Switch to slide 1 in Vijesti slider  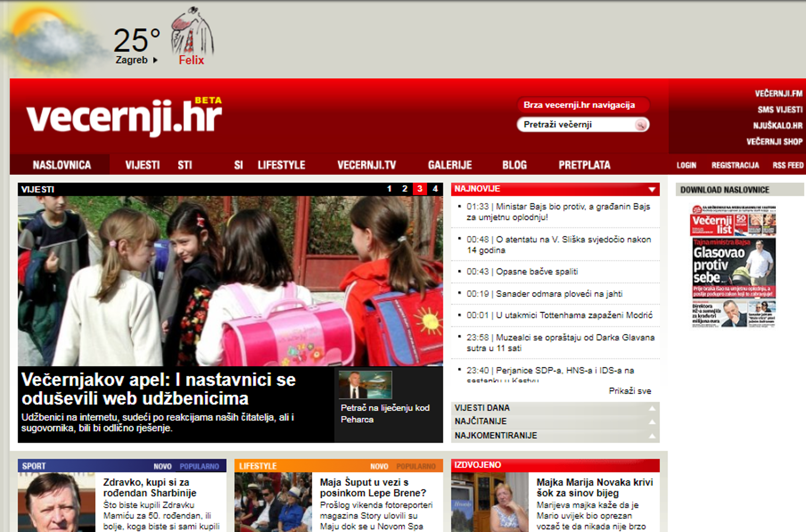pyautogui.click(x=389, y=189)
